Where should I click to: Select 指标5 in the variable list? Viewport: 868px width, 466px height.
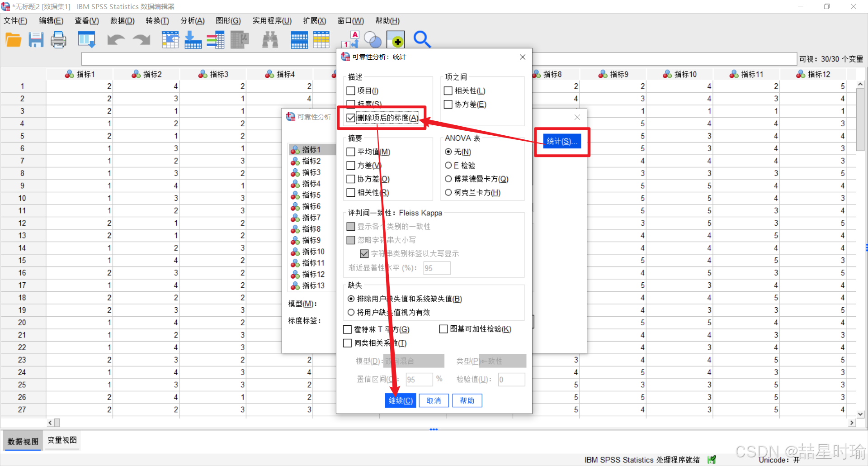pos(311,195)
